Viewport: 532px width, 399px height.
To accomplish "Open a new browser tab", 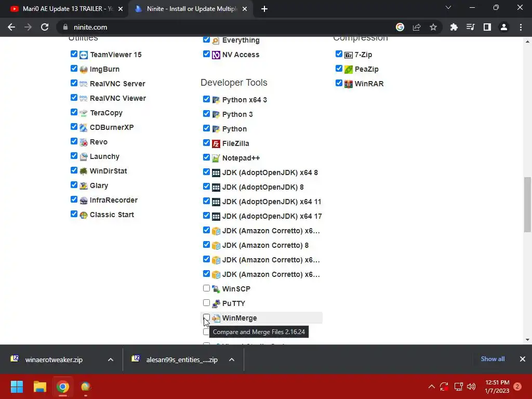I will (264, 9).
